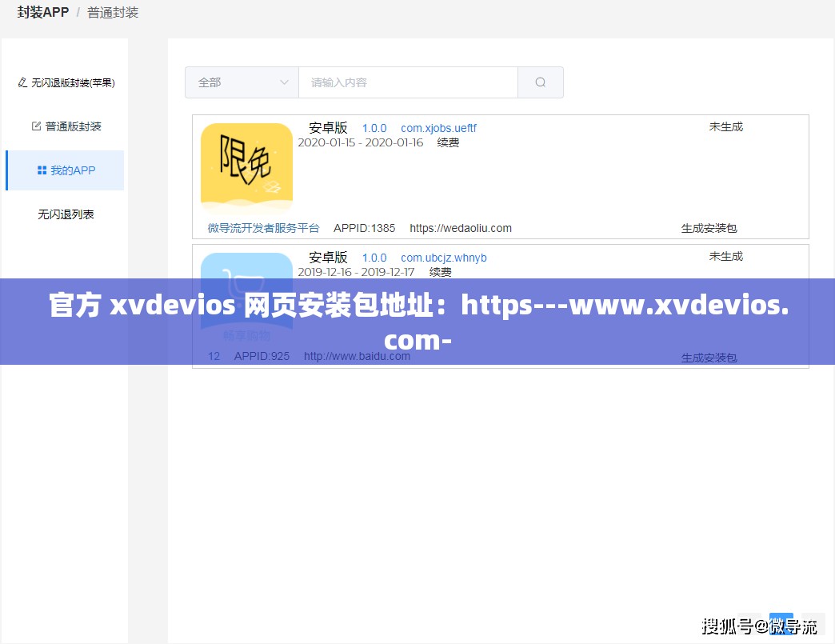The width and height of the screenshot is (835, 644).
Task: Click the 封装APP breadcrumb
Action: click(x=43, y=12)
